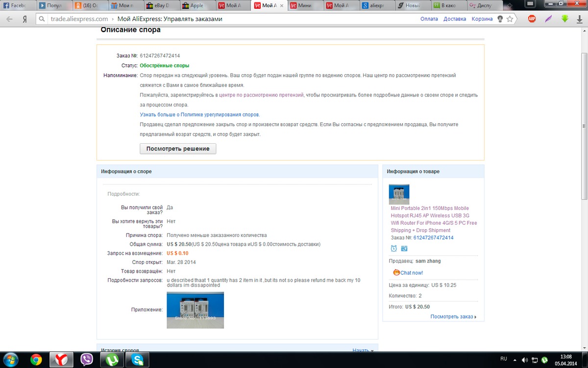
Task: Open Узнать больше о Политике урегулирования споров
Action: coord(199,114)
